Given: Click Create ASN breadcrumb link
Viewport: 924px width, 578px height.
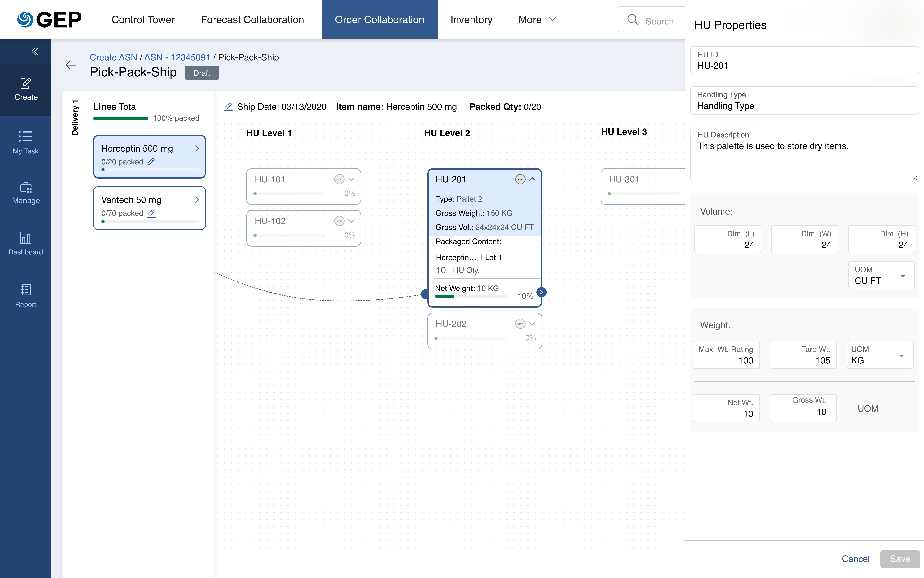Looking at the screenshot, I should [113, 57].
